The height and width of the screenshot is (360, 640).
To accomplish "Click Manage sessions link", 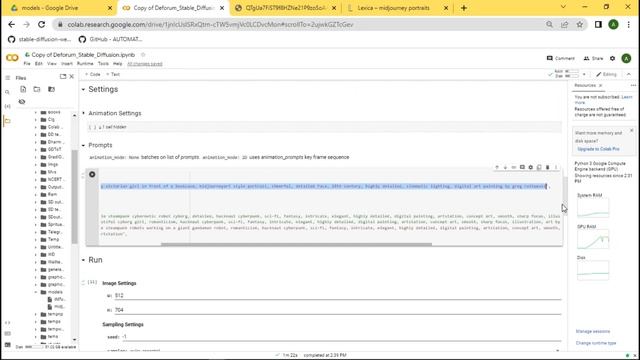I will point(593,331).
